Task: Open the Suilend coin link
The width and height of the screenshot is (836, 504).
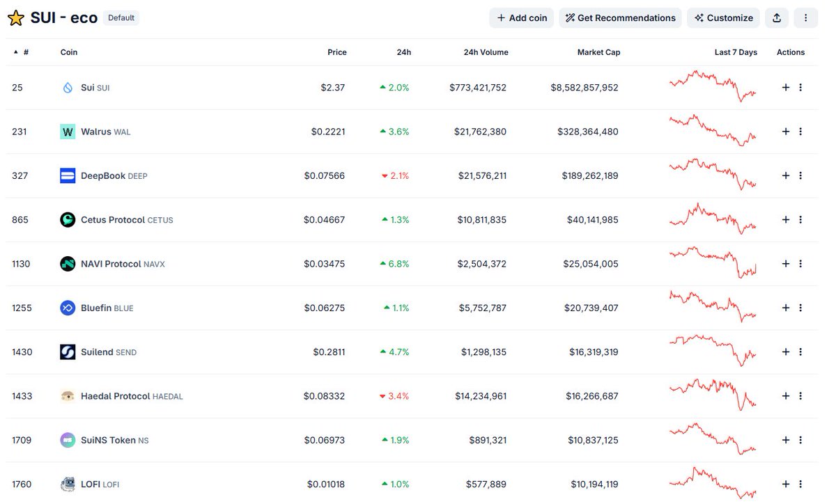Action: (109, 352)
